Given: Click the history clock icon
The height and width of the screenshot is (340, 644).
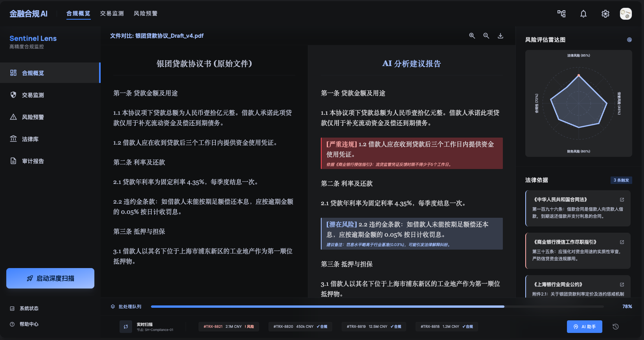Looking at the screenshot, I should point(616,327).
